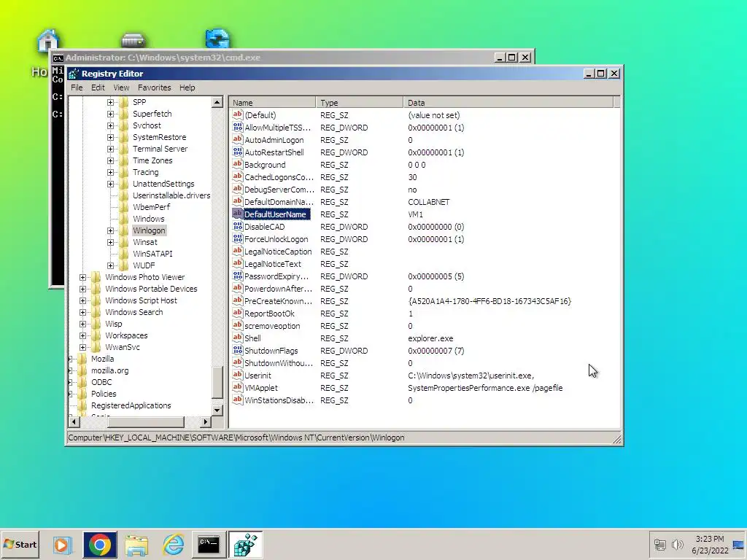Click the Background string value icon
This screenshot has height=560, width=747.
click(x=237, y=164)
